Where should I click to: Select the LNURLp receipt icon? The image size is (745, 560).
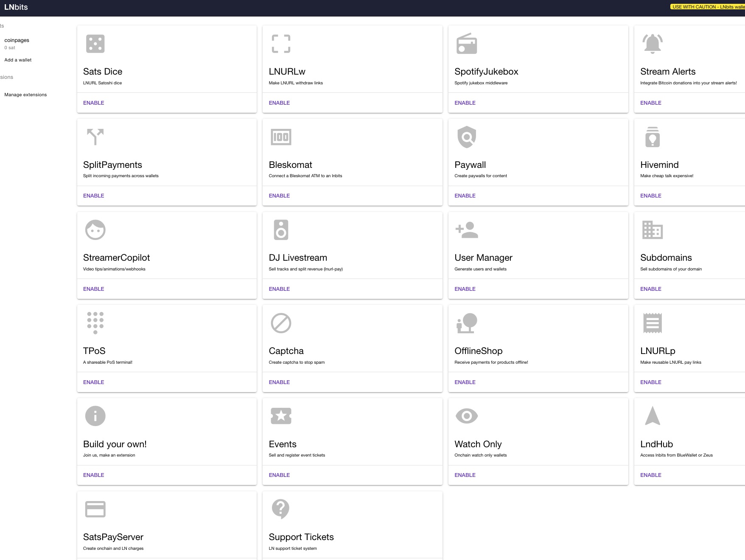tap(653, 323)
